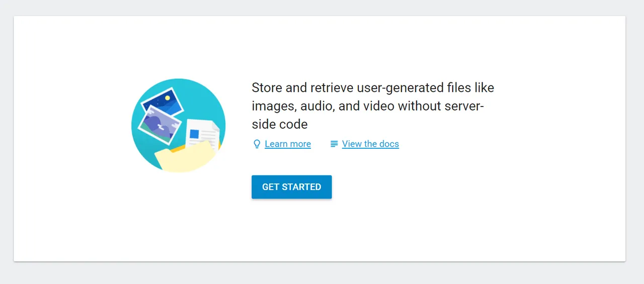
Task: Click the GET STARTED button
Action: coord(292,187)
